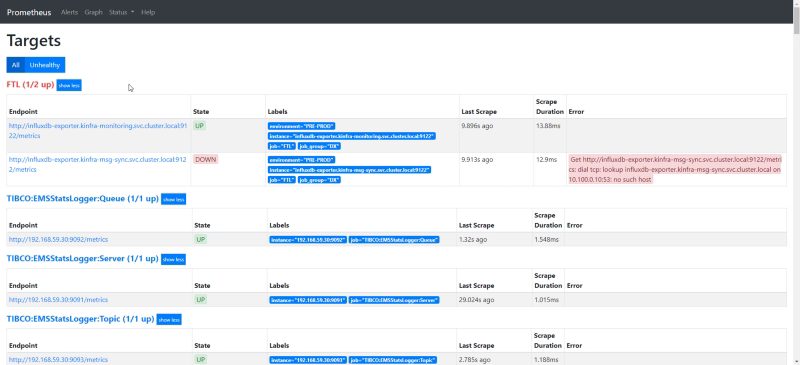Click job_group label in DOWN FTL row
The height and width of the screenshot is (365, 800).
pyautogui.click(x=319, y=180)
